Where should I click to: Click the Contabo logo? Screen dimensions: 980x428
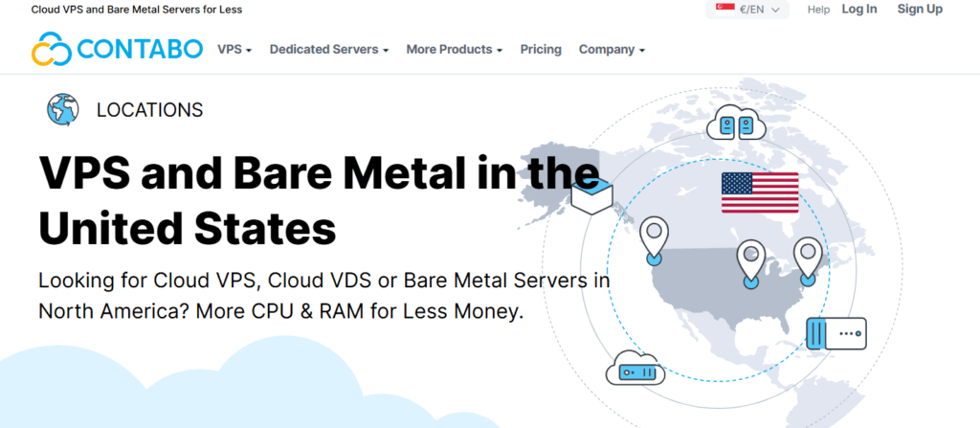(117, 49)
